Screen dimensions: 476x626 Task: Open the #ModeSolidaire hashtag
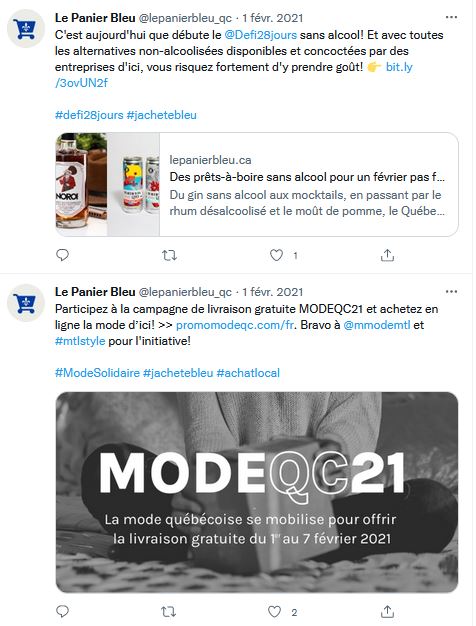[x=97, y=373]
